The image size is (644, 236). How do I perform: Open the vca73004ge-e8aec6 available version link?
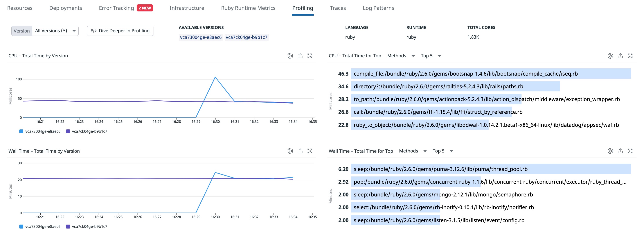201,37
